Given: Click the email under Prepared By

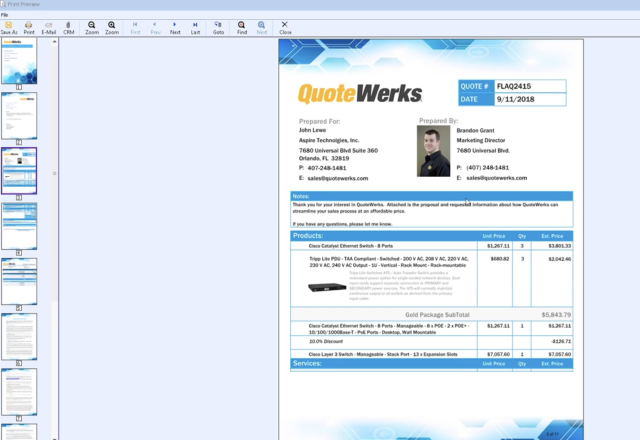Looking at the screenshot, I should pos(497,178).
